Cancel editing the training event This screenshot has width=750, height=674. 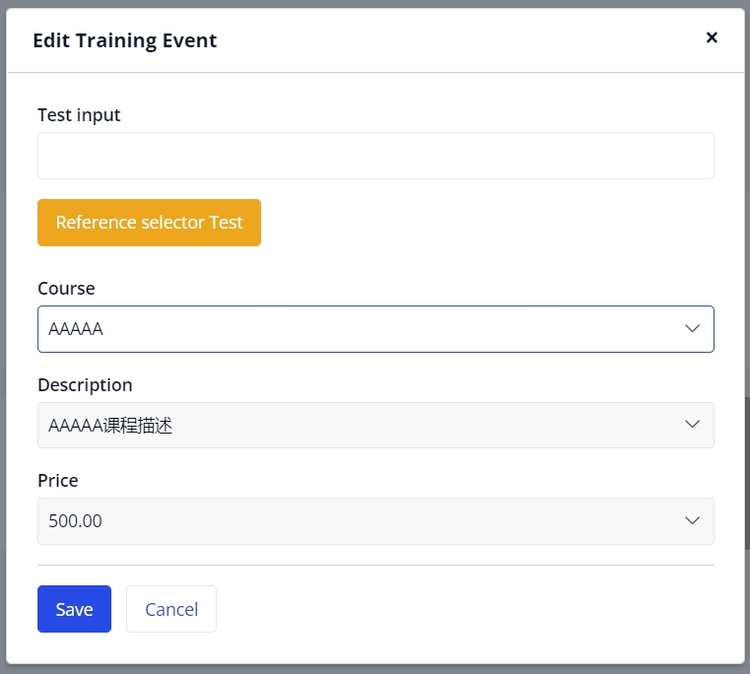point(171,609)
